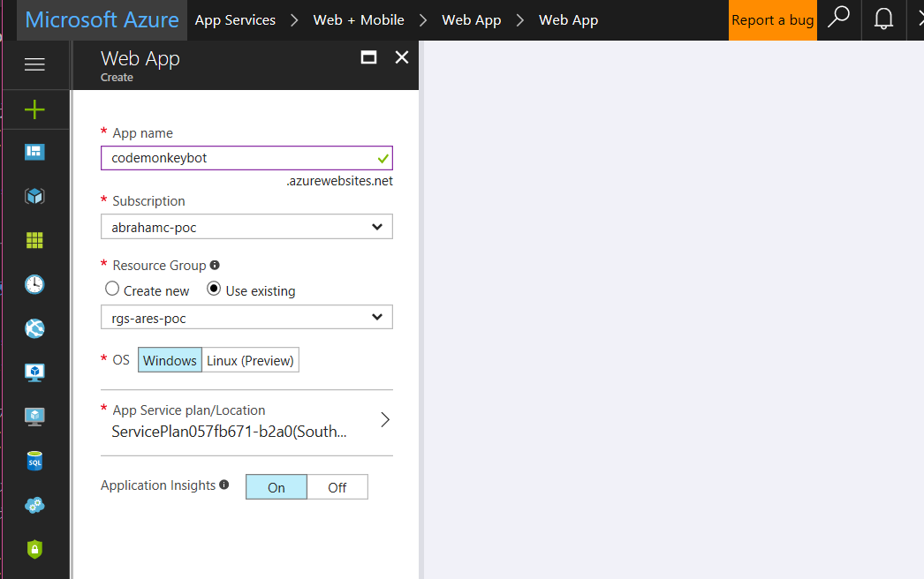Select the Create new radio button
Viewport: 924px width, 579px height.
tap(112, 288)
